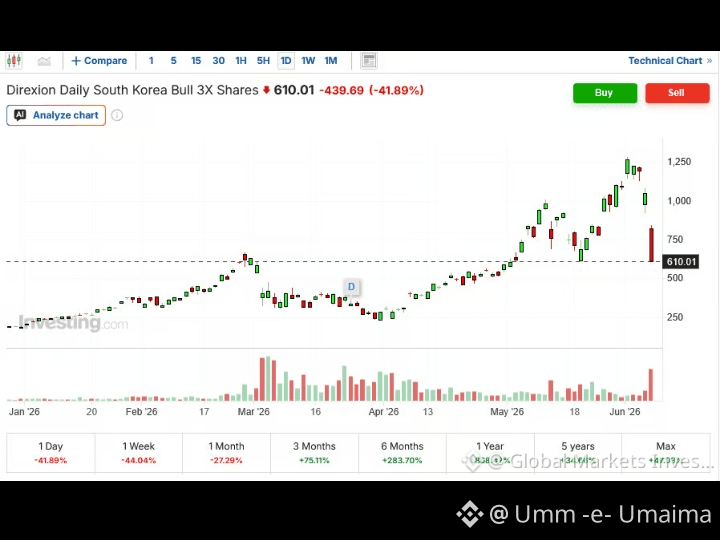Select the 5 years performance range
This screenshot has height=540, width=720.
pyautogui.click(x=578, y=453)
